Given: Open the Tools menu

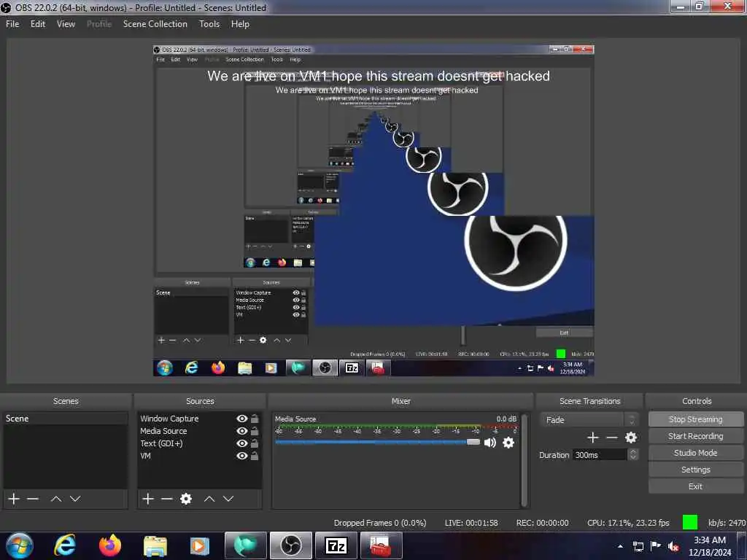Looking at the screenshot, I should (209, 24).
